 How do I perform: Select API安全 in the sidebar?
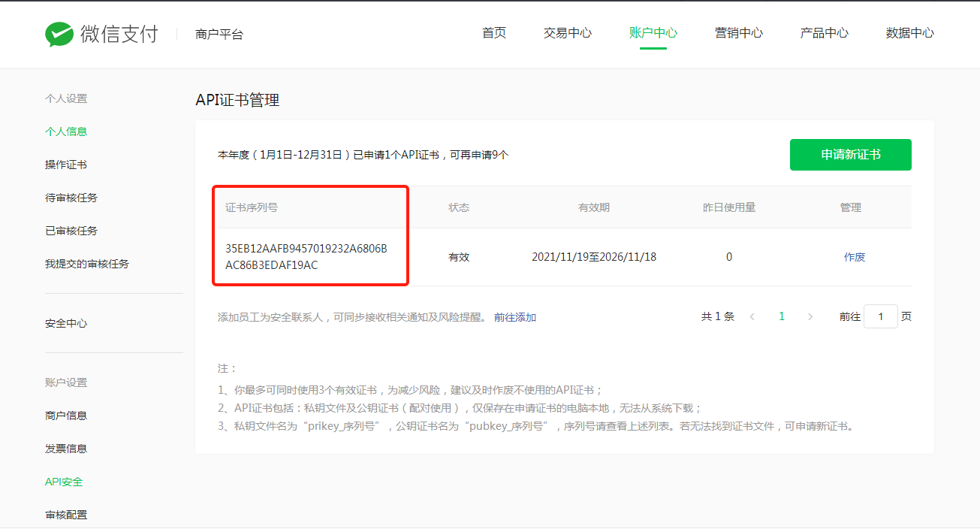[65, 482]
